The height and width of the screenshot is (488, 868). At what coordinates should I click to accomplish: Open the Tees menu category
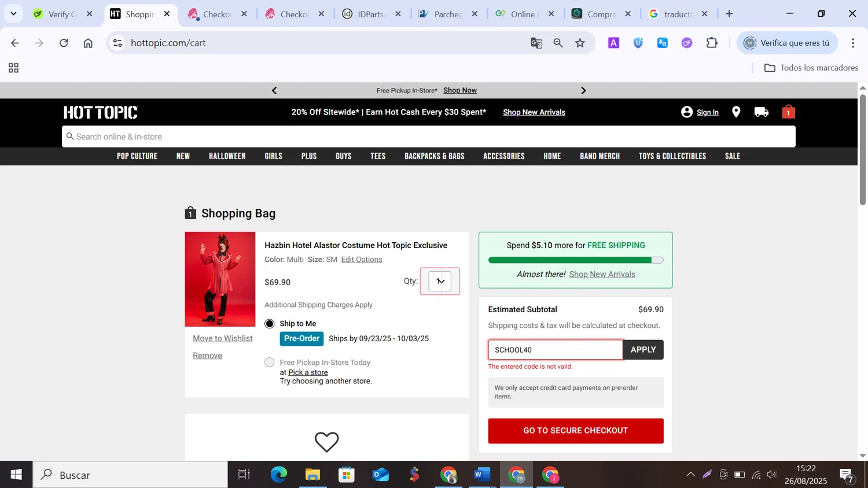tap(378, 156)
